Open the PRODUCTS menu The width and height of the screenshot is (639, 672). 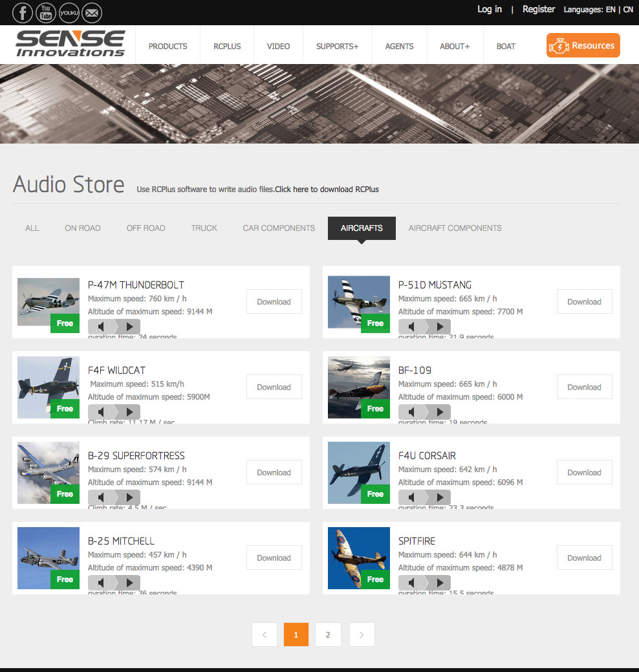click(x=168, y=47)
